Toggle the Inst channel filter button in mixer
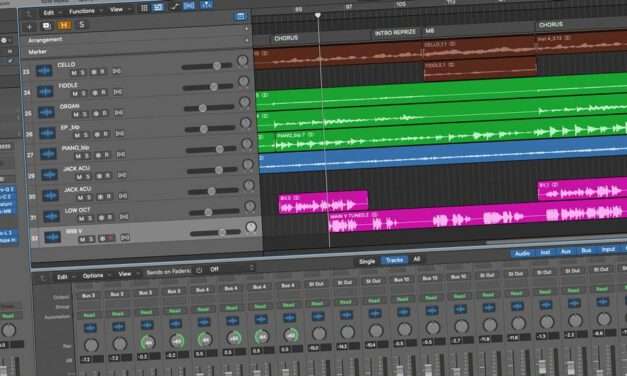Screen dimensions: 627x376 [545, 252]
